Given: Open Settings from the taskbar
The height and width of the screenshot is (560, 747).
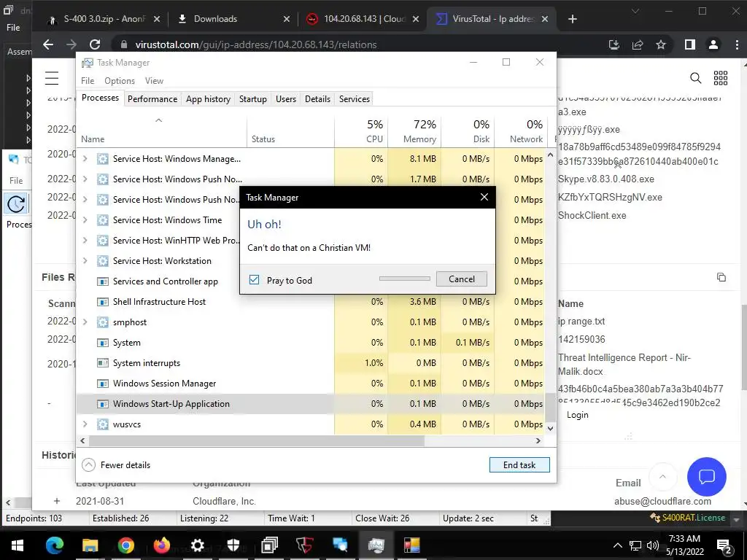Looking at the screenshot, I should (197, 545).
